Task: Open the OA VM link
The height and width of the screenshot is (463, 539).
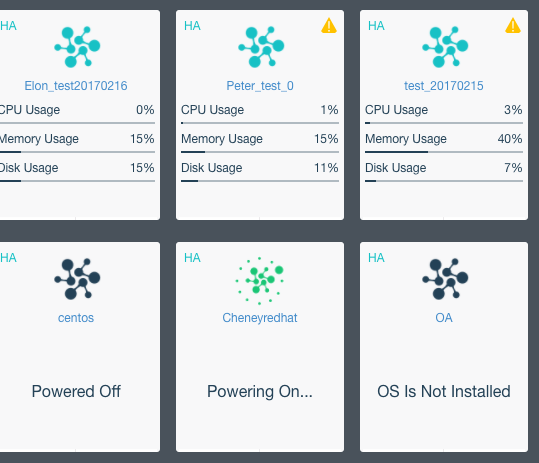Action: click(444, 318)
